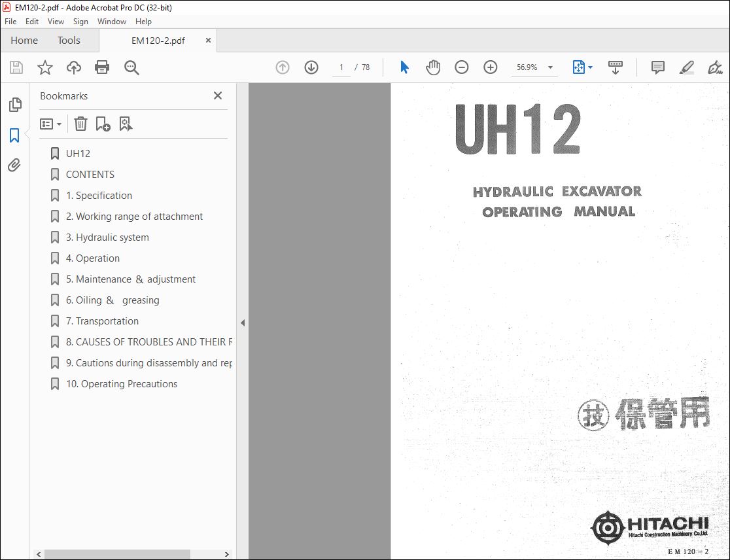Choose the Selection arrow tool
This screenshot has width=730, height=560.
tap(404, 67)
